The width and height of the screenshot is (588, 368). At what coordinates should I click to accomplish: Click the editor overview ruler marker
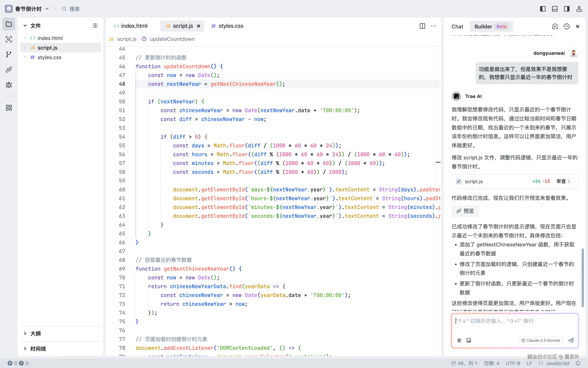click(438, 162)
